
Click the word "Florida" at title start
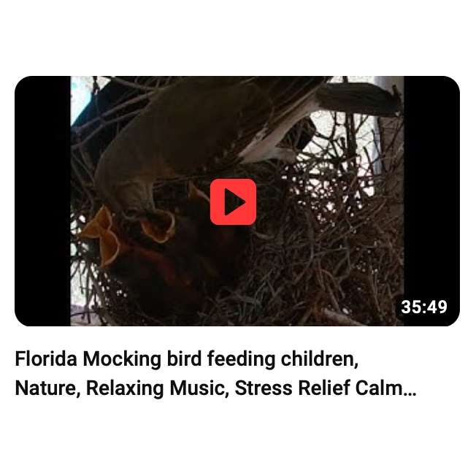pyautogui.click(x=46, y=359)
